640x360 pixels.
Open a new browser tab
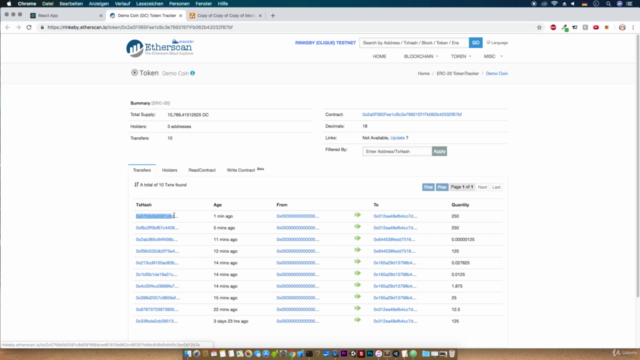(x=273, y=16)
